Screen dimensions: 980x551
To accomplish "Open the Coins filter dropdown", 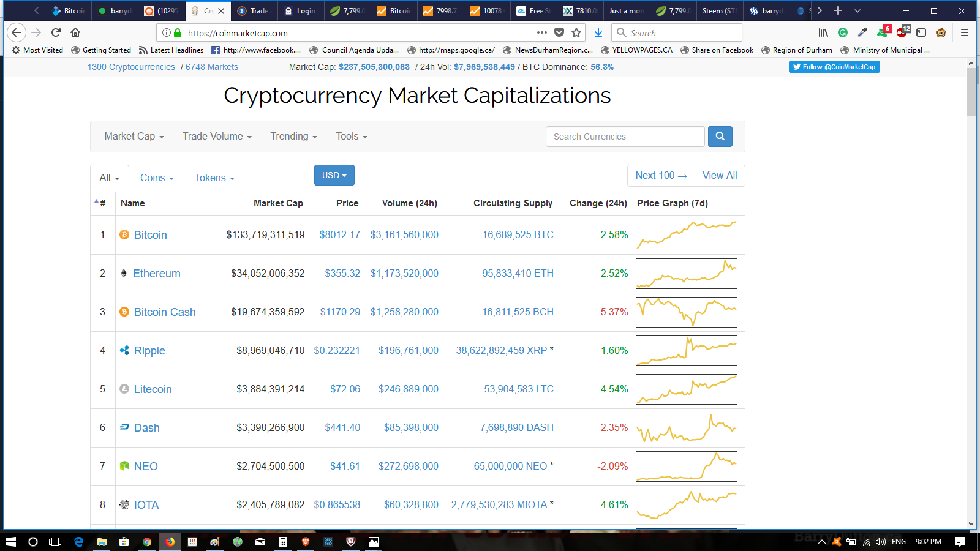I will [157, 178].
